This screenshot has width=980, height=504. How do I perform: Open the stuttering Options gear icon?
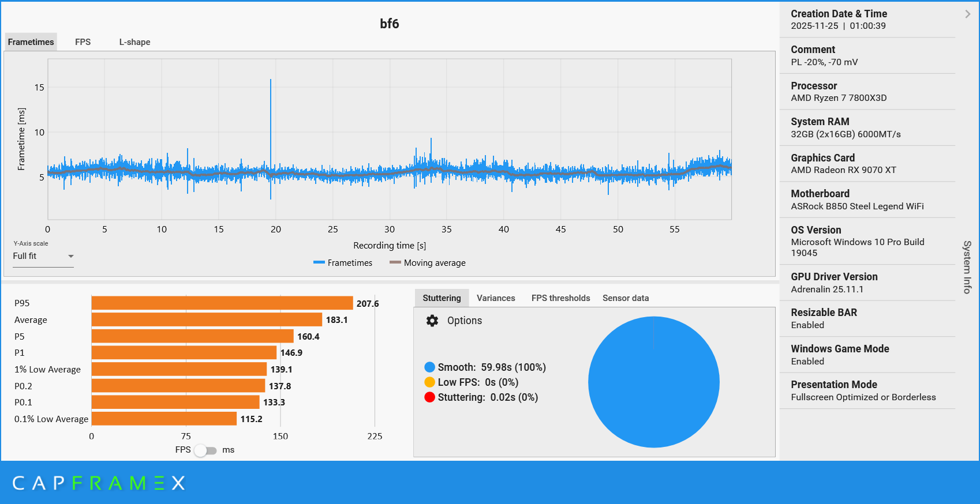[x=432, y=321]
